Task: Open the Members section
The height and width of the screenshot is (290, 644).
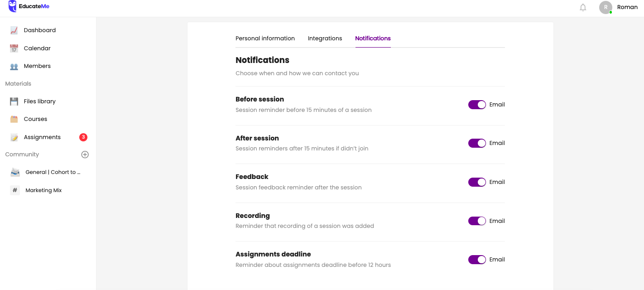Action: click(38, 66)
